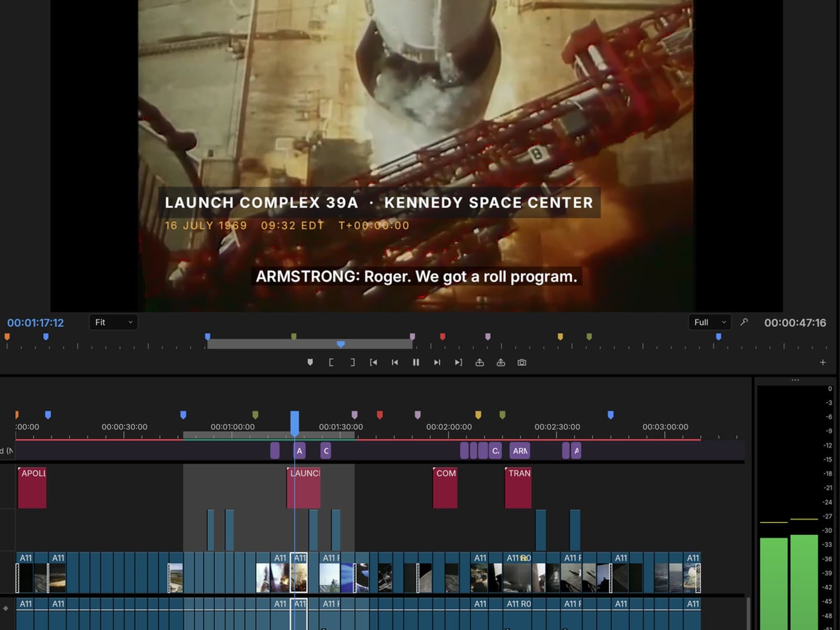Click the -12 dB label on the meter scale
This screenshot has height=630, width=840.
(x=827, y=445)
